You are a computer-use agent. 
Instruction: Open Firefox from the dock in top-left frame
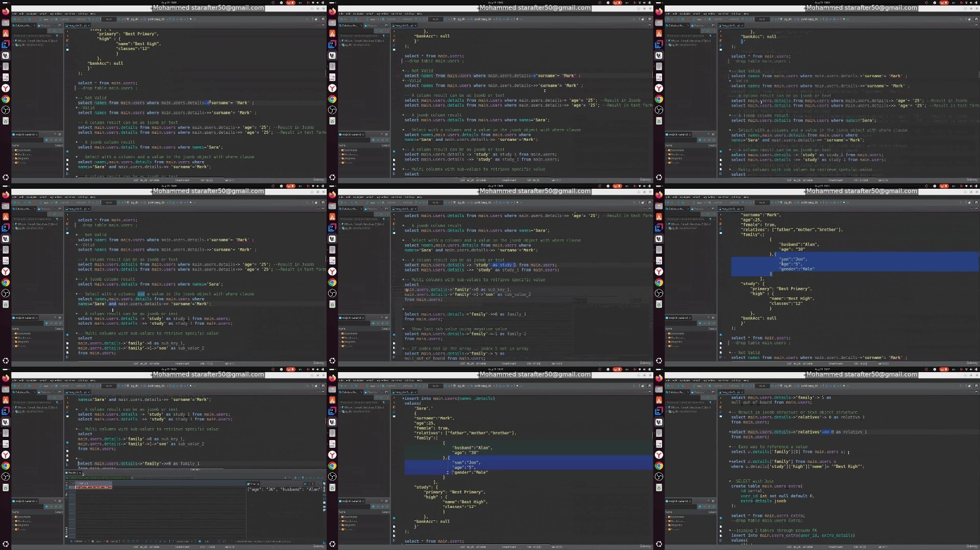click(x=5, y=11)
